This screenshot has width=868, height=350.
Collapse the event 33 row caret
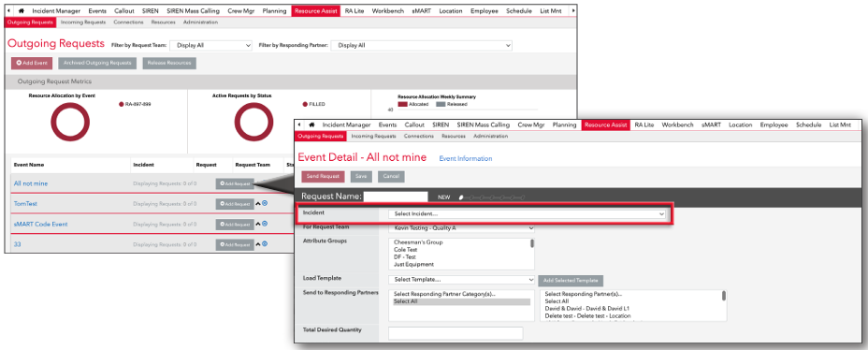pyautogui.click(x=257, y=243)
